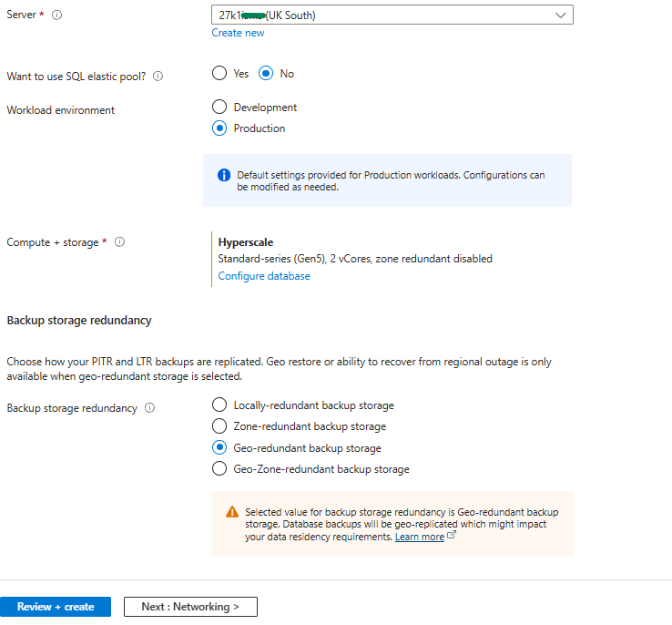
Task: Click info icon beside SQL elastic pool question
Action: pyautogui.click(x=158, y=77)
